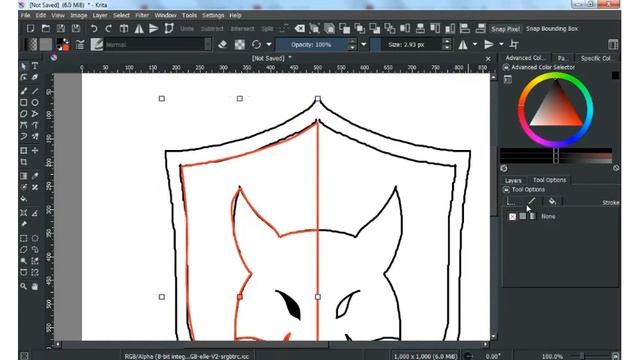Select the Color Picker eyedropper tool
Viewport: 640px width, 360px height.
(35, 176)
